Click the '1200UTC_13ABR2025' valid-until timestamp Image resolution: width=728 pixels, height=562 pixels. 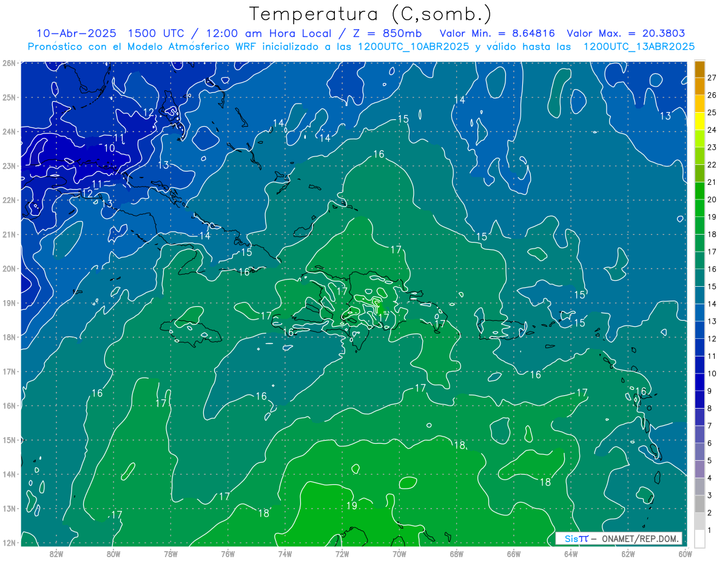(639, 47)
